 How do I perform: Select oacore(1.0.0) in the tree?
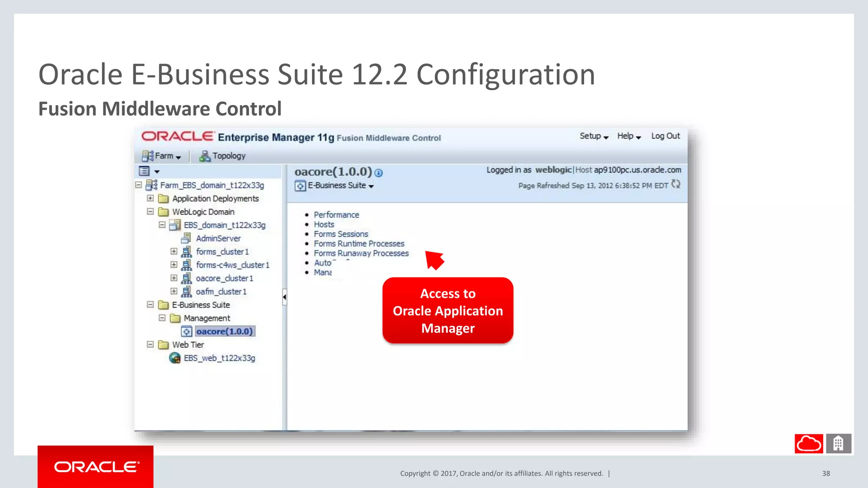tap(225, 331)
